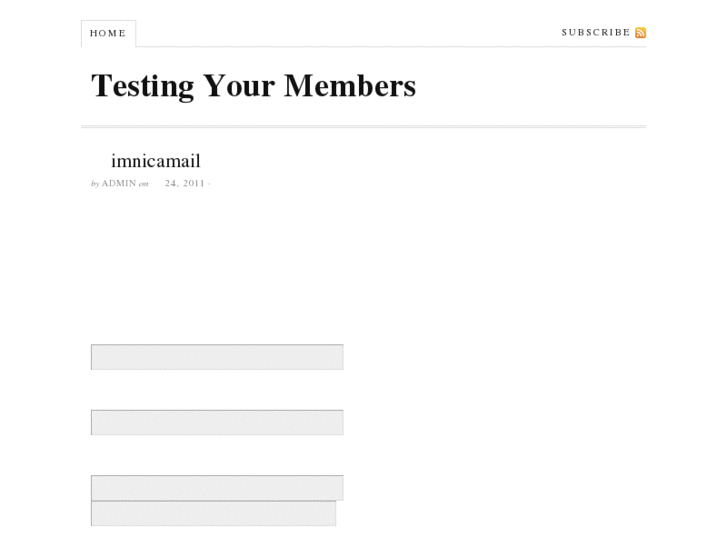This screenshot has height=545, width=727.
Task: Open the HOME tab
Action: pyautogui.click(x=108, y=33)
